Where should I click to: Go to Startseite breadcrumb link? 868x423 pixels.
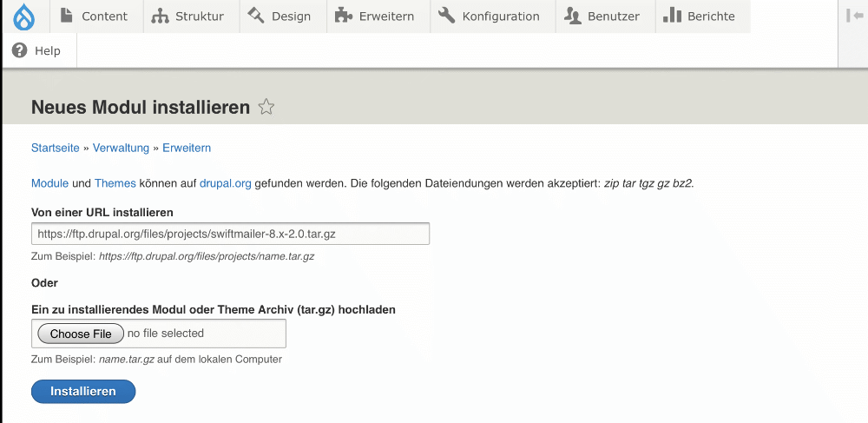coord(56,148)
